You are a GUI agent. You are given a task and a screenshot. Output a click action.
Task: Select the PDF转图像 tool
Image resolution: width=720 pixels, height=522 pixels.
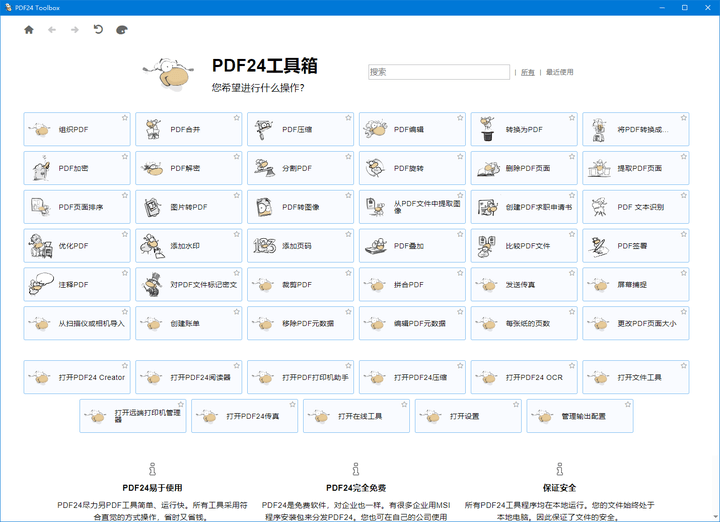300,207
